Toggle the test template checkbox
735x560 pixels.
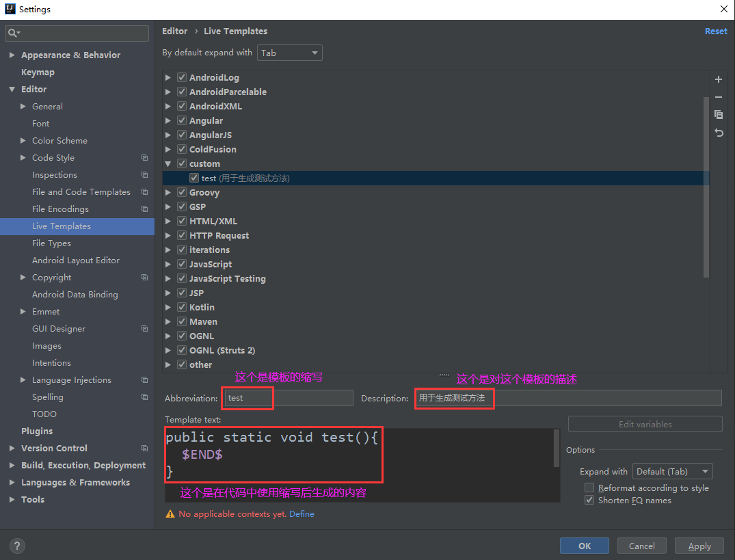pos(194,178)
